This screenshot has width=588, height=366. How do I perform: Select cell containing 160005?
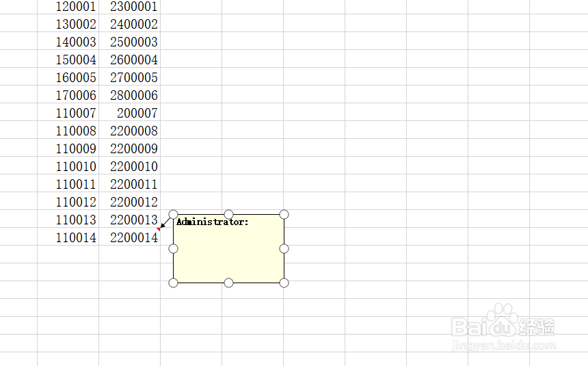click(x=68, y=77)
